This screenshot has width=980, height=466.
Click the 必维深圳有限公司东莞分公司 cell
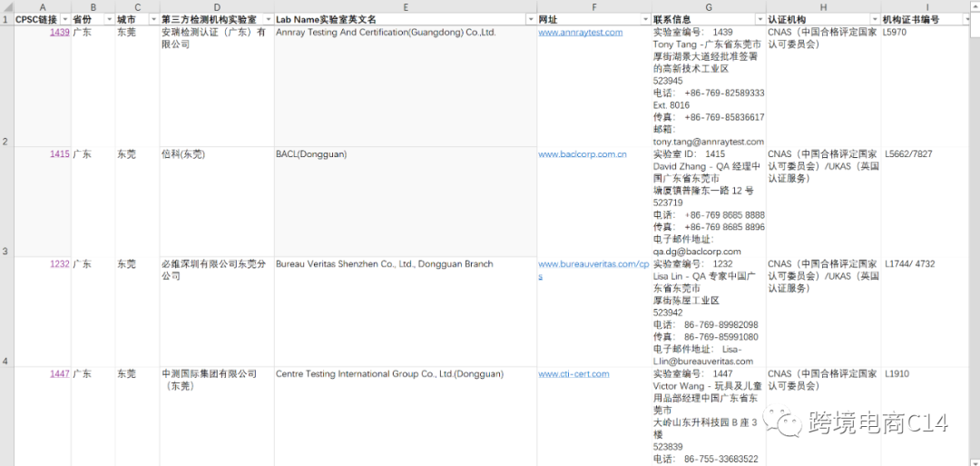click(217, 309)
